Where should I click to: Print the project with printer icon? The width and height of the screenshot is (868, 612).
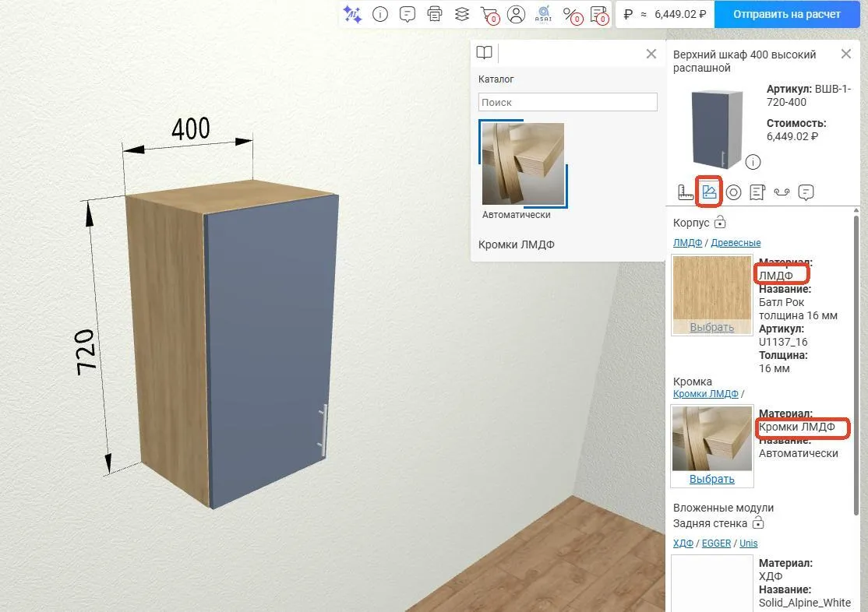(x=435, y=14)
